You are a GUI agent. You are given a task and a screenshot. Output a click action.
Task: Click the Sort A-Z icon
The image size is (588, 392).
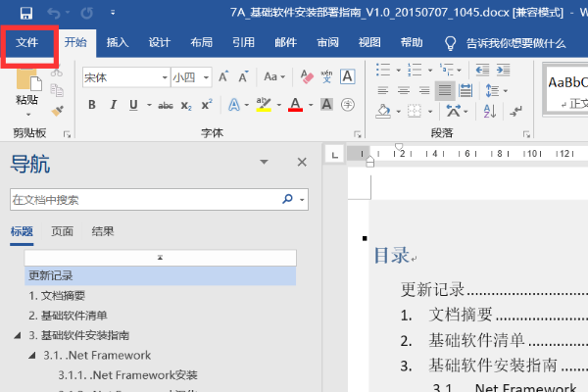[490, 111]
